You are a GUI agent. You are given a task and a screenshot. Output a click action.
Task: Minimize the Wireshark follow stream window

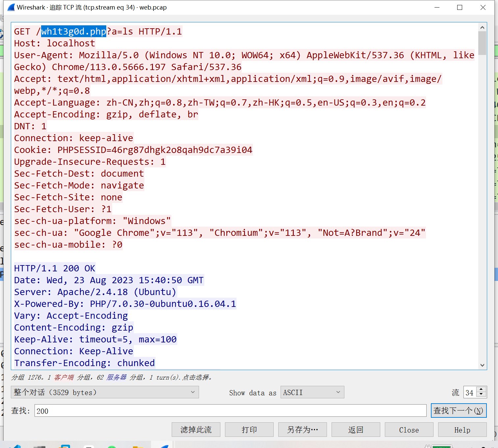[x=437, y=7]
